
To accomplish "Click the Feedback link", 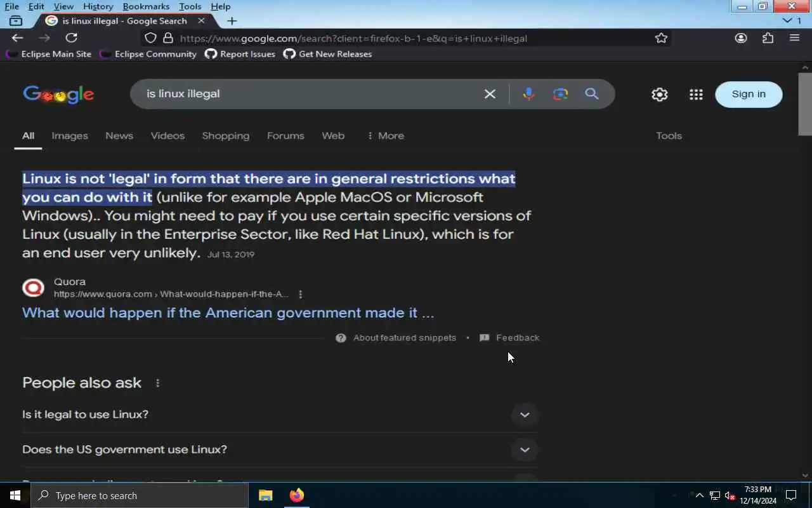I will (x=509, y=338).
